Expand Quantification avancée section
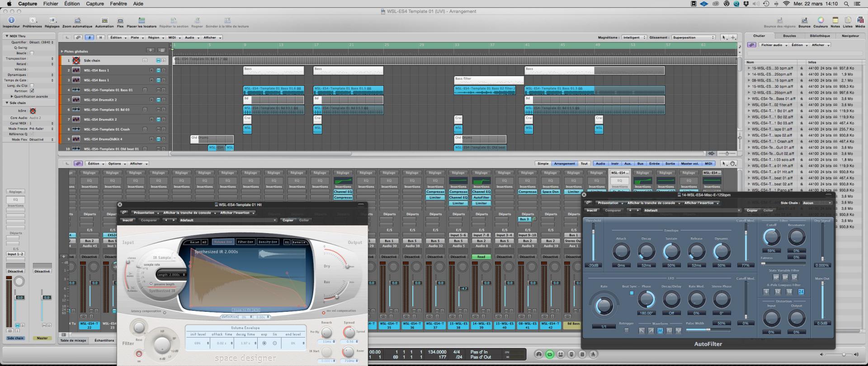 tap(12, 96)
